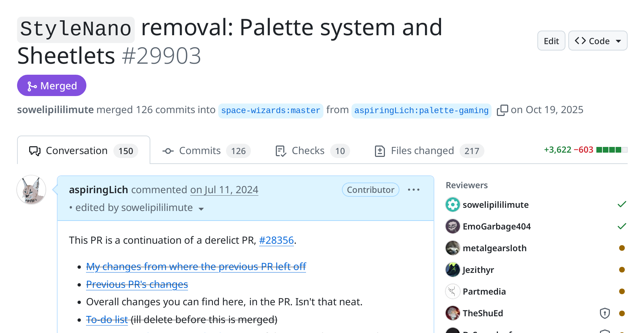644x333 pixels.
Task: Open the To-do list link
Action: click(107, 320)
